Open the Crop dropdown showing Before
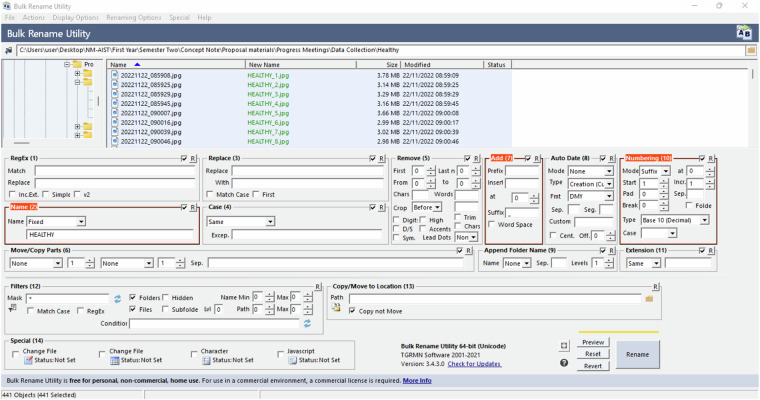Viewport: 760px width, 400px height. point(427,208)
